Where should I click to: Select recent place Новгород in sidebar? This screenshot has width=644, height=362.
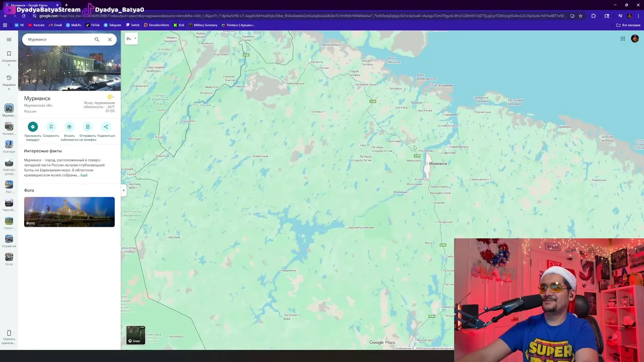[9, 166]
